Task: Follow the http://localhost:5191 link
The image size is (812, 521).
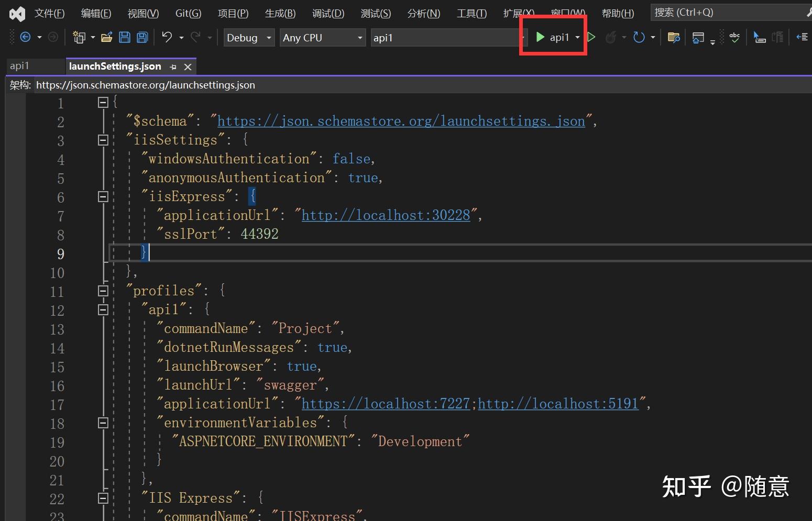Action: (x=558, y=404)
